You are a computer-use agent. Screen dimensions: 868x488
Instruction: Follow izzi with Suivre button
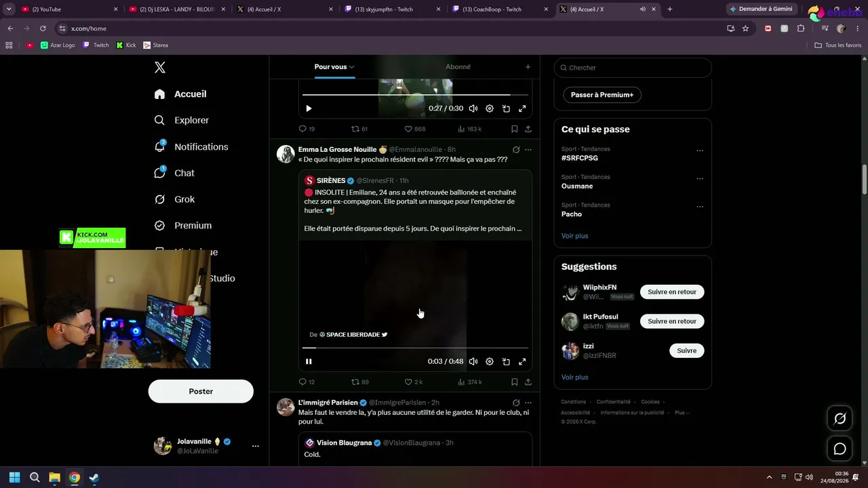(x=687, y=350)
